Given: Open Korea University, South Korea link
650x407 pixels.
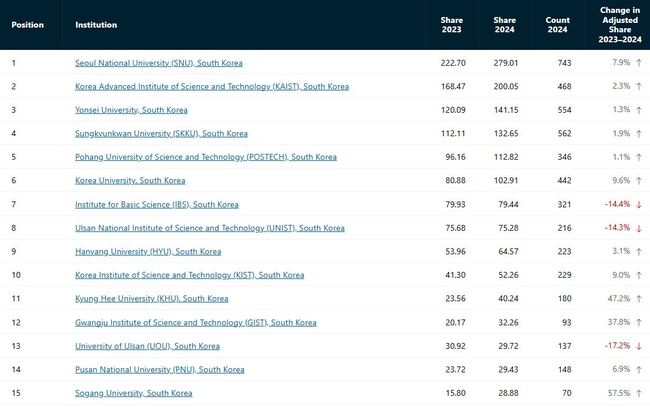Looking at the screenshot, I should coord(130,181).
